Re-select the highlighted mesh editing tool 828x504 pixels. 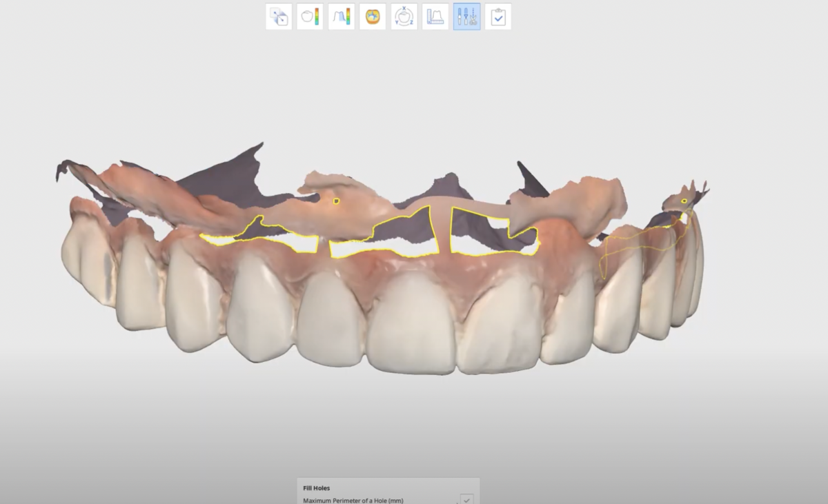pos(466,17)
